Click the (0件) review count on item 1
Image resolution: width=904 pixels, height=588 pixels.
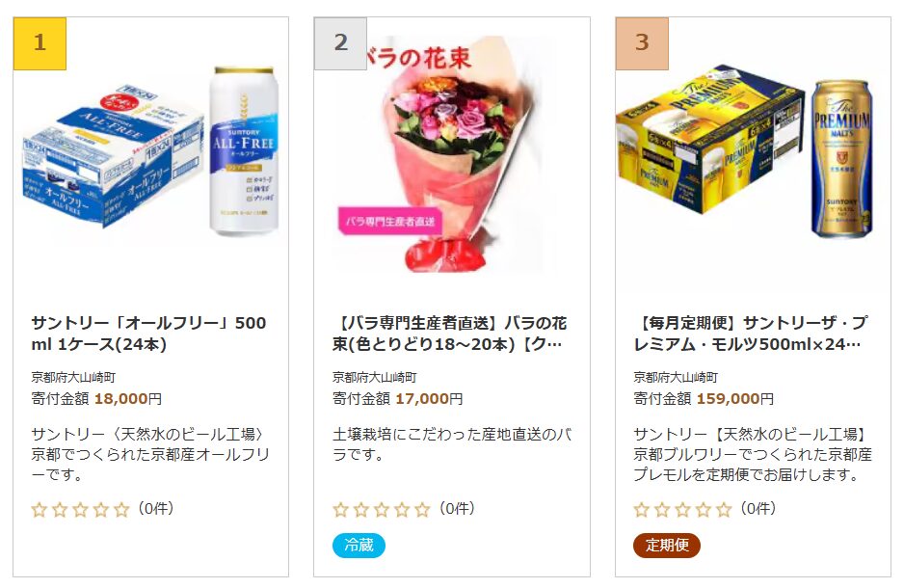coord(156,508)
